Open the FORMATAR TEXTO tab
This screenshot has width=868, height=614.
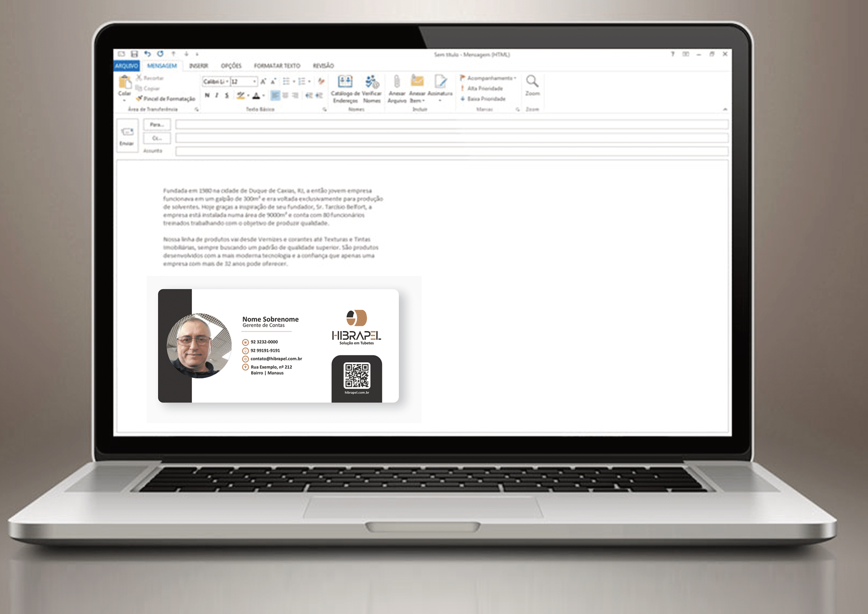pyautogui.click(x=277, y=66)
